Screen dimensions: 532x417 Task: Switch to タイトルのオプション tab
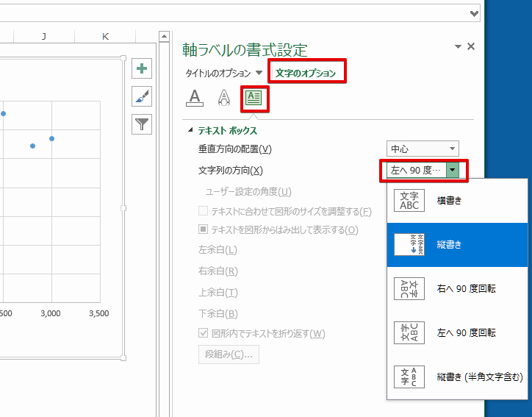[x=218, y=73]
